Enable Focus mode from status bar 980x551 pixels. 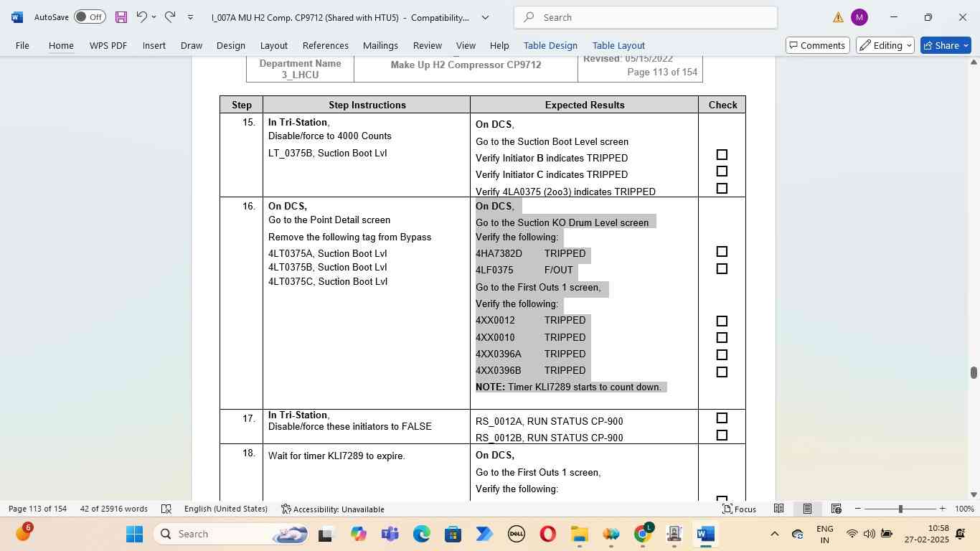(739, 509)
